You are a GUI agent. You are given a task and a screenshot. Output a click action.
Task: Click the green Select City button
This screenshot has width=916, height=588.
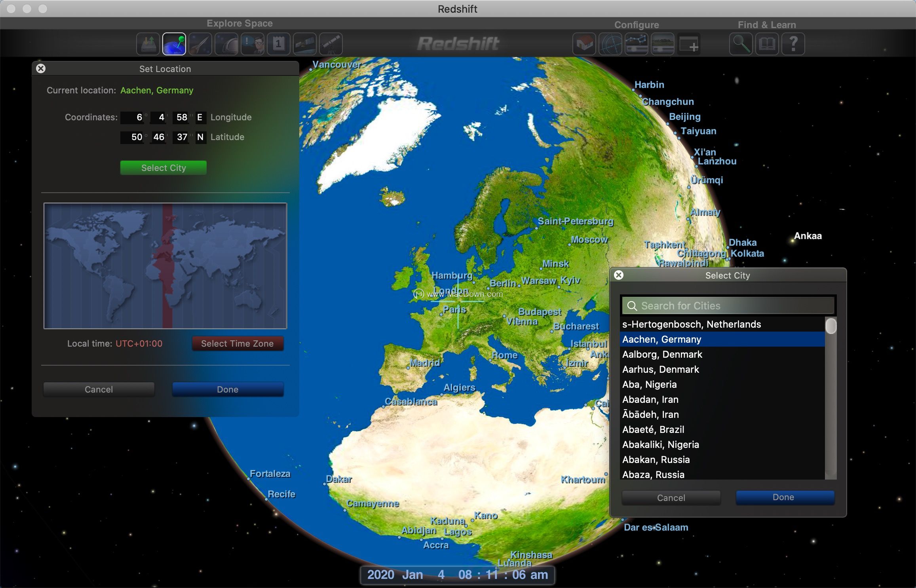point(163,168)
